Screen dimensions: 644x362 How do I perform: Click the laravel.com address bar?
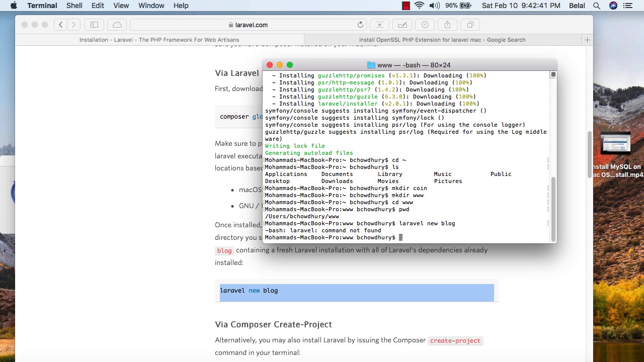248,25
